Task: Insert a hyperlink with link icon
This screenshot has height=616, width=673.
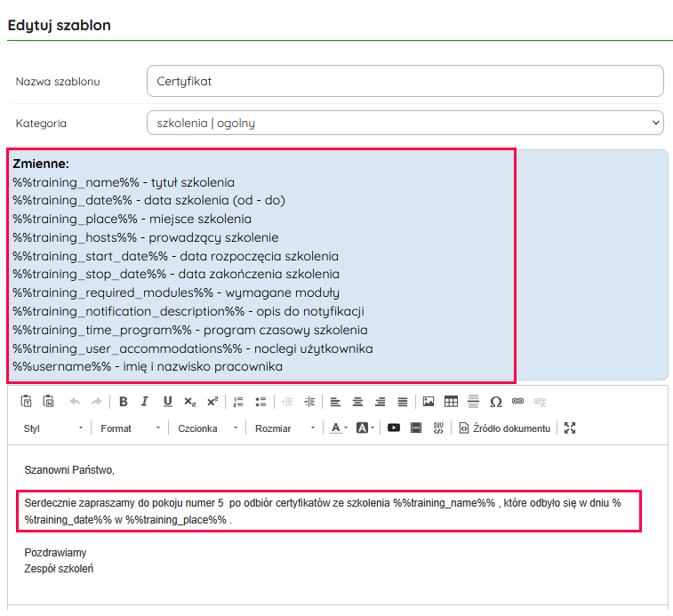Action: pyautogui.click(x=518, y=402)
